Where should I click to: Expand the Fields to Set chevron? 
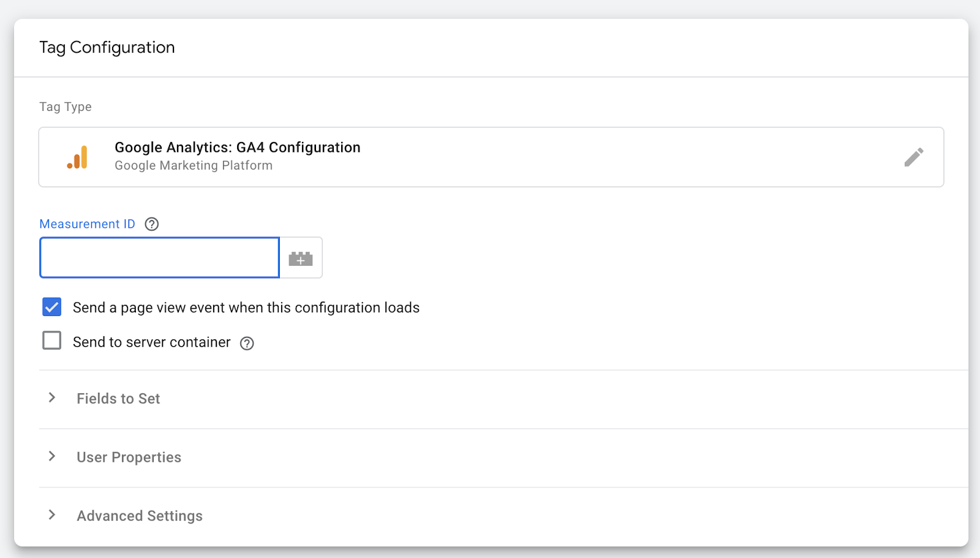coord(52,398)
